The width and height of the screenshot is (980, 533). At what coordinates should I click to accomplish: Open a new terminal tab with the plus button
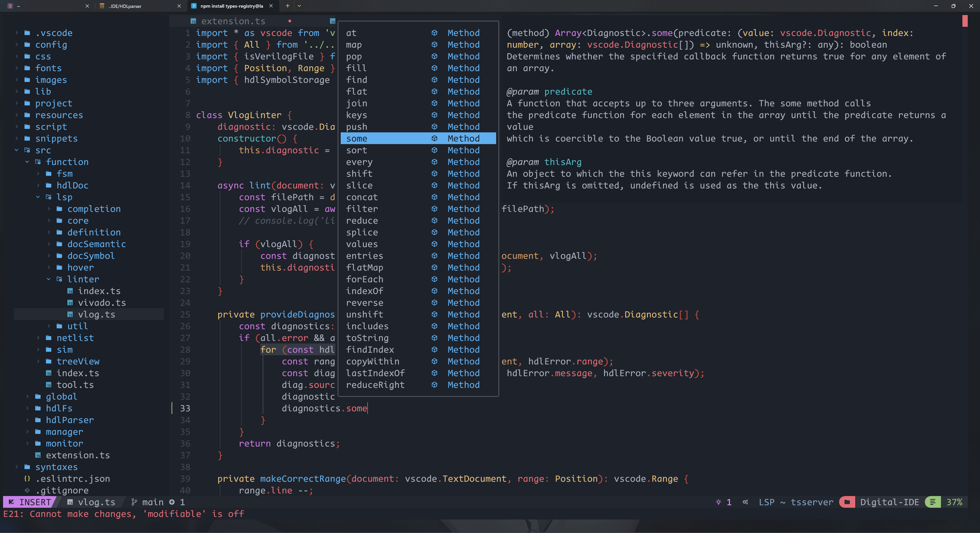288,6
